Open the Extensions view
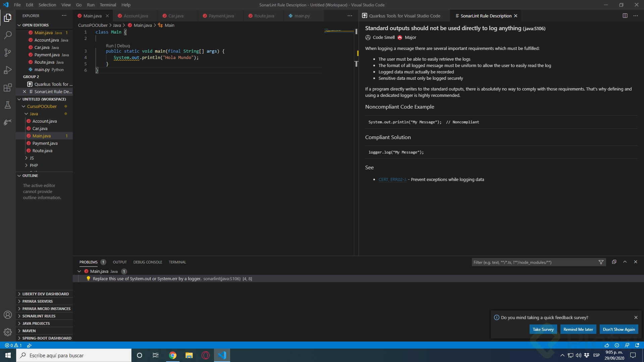644x362 pixels. point(8,87)
